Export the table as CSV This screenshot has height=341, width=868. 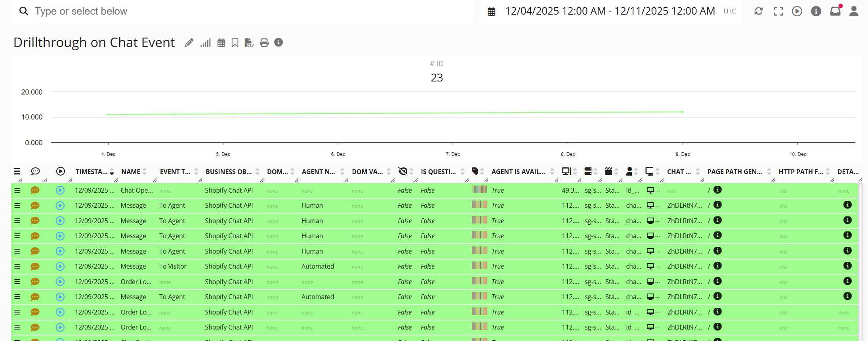click(x=249, y=43)
